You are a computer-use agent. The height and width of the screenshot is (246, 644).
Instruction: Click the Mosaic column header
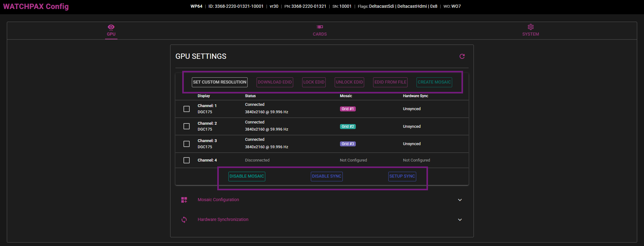[x=346, y=96]
